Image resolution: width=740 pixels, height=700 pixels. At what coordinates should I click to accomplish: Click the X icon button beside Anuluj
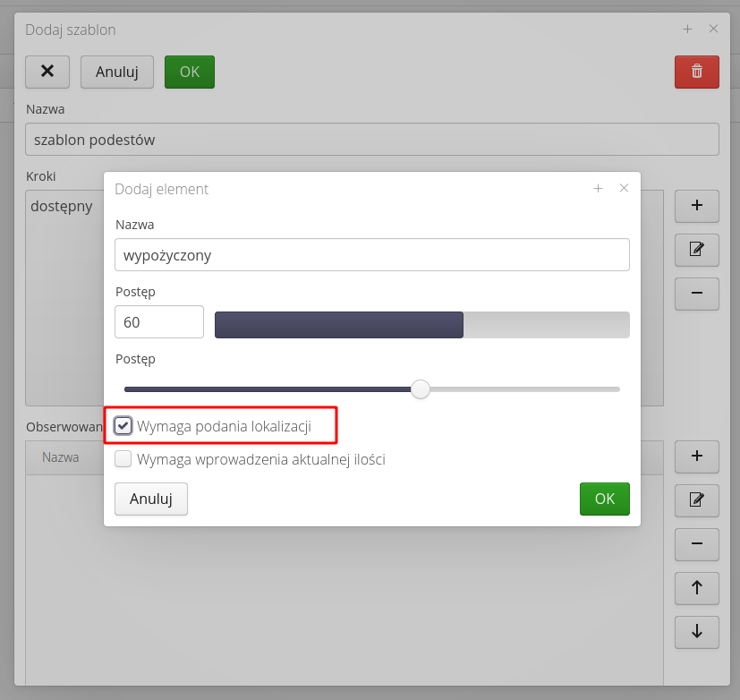click(47, 72)
